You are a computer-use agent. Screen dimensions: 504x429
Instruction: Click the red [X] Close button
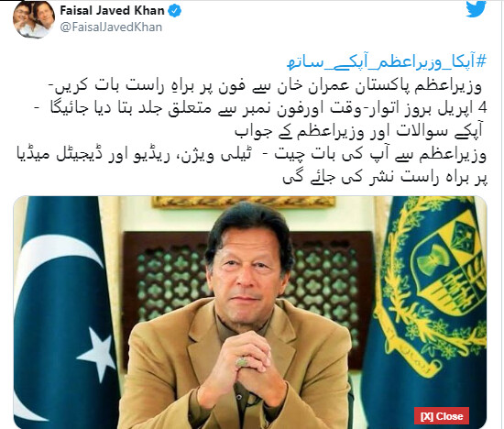[442, 416]
